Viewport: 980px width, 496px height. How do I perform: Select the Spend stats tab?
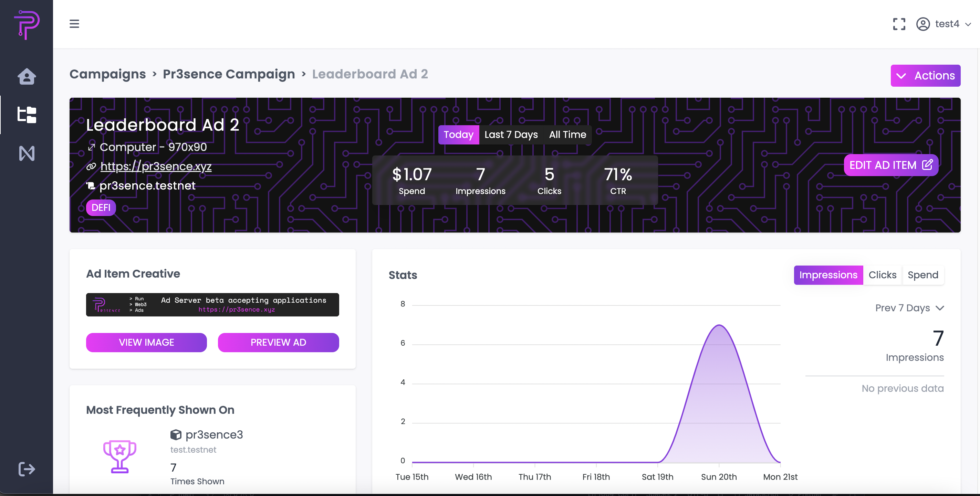922,275
